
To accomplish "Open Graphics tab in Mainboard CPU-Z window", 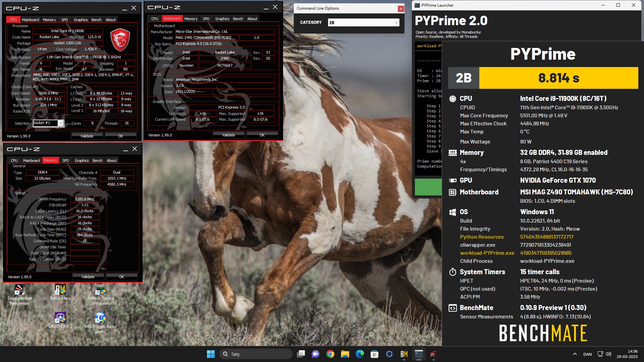I will point(222,19).
